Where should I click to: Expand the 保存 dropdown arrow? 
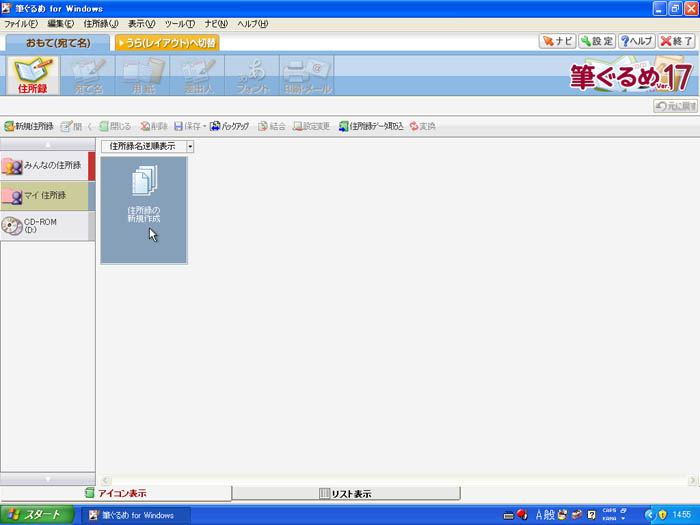[204, 127]
